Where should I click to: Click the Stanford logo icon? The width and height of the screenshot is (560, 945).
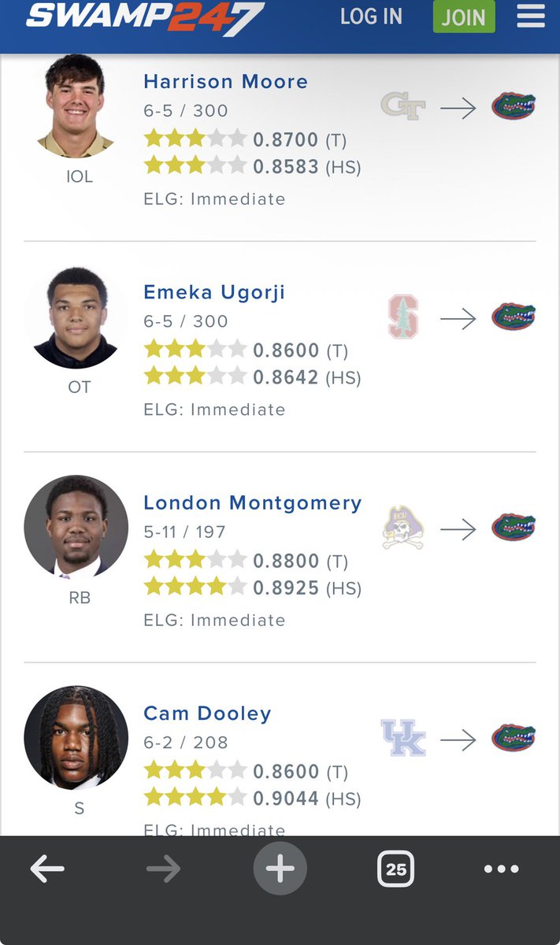pyautogui.click(x=403, y=317)
